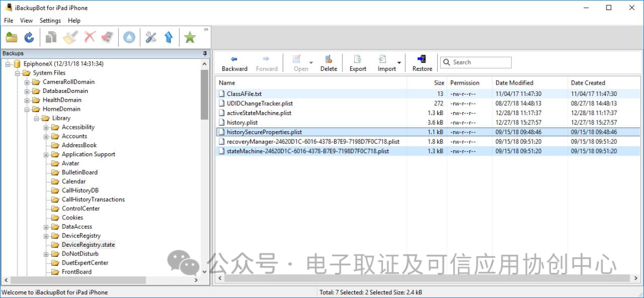Click the paintbrush cleanup toolbar icon
644x298 pixels.
tap(70, 38)
